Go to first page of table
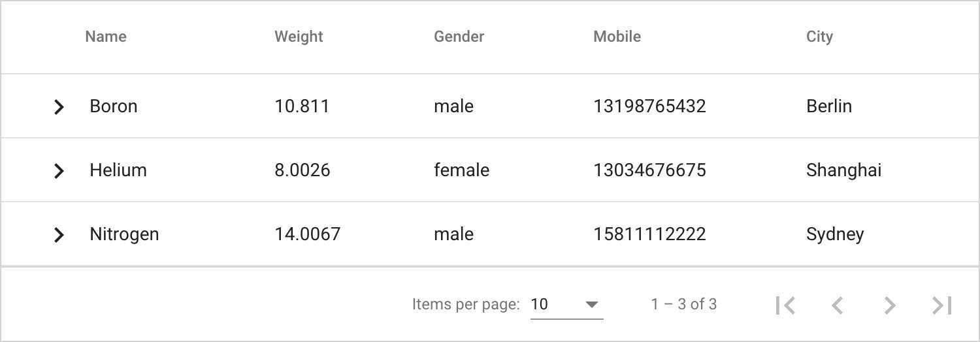The width and height of the screenshot is (980, 342). pyautogui.click(x=785, y=305)
